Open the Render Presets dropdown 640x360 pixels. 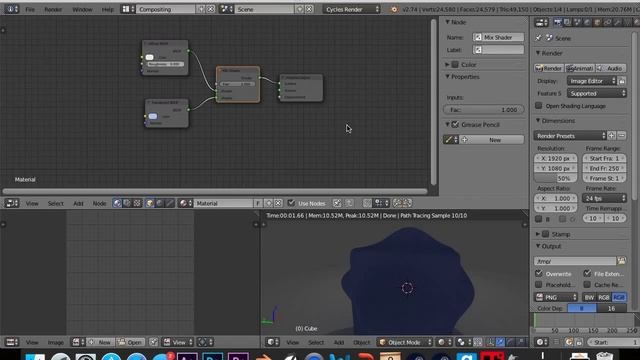tap(570, 136)
